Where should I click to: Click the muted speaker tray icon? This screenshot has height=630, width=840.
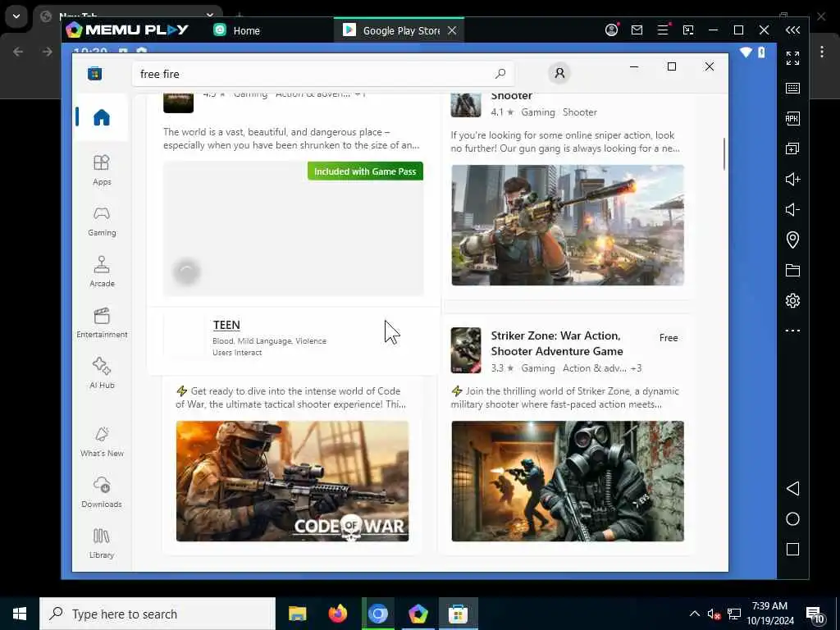click(714, 614)
